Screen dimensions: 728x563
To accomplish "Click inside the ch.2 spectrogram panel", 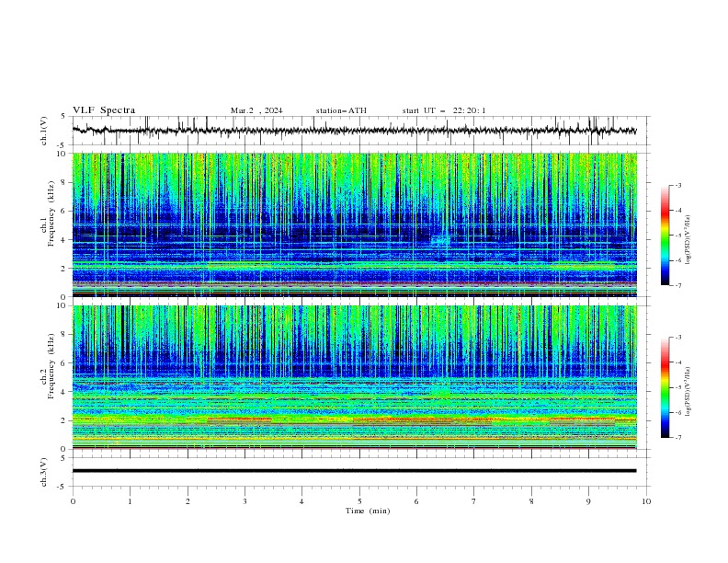I will (354, 377).
